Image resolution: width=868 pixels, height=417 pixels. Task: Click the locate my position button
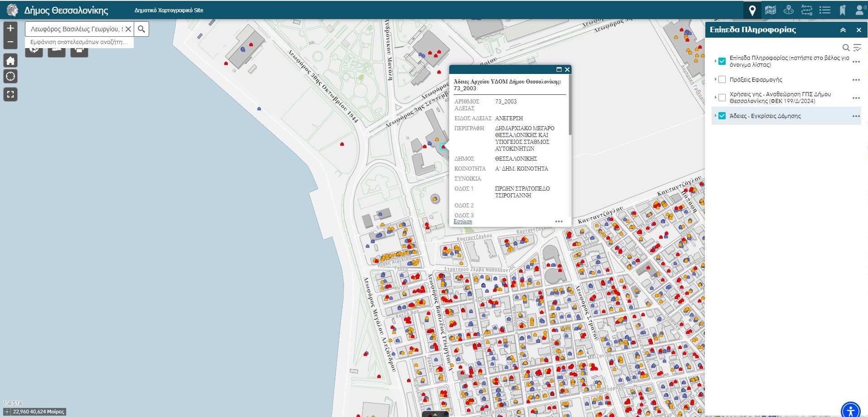(10, 76)
